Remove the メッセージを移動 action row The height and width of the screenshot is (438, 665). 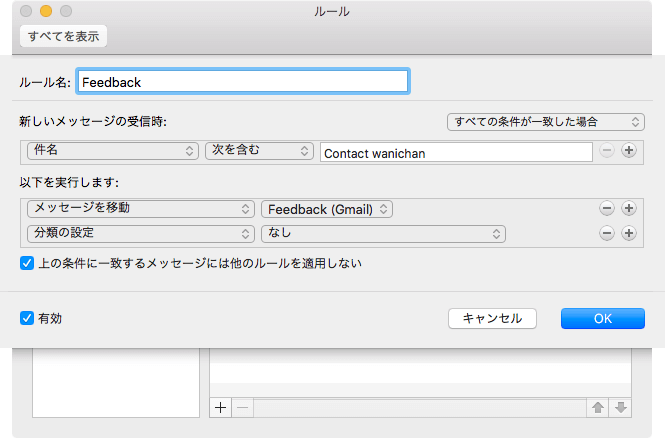pos(606,208)
